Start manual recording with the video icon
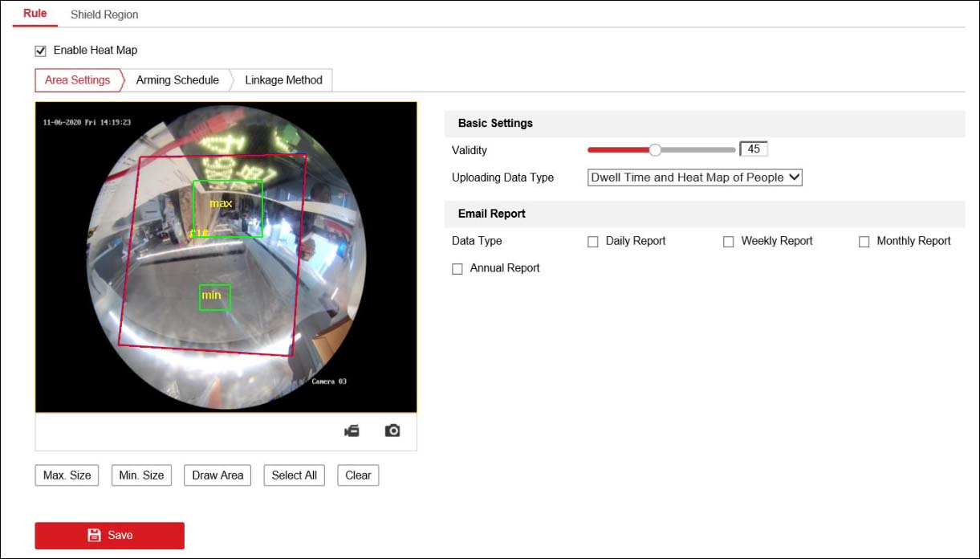 pyautogui.click(x=351, y=430)
